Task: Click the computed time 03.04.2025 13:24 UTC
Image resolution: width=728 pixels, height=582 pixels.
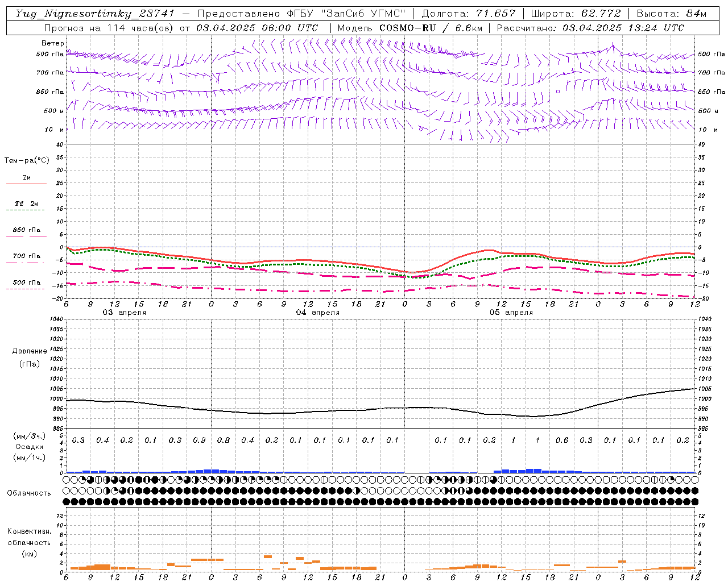Action: [623, 28]
